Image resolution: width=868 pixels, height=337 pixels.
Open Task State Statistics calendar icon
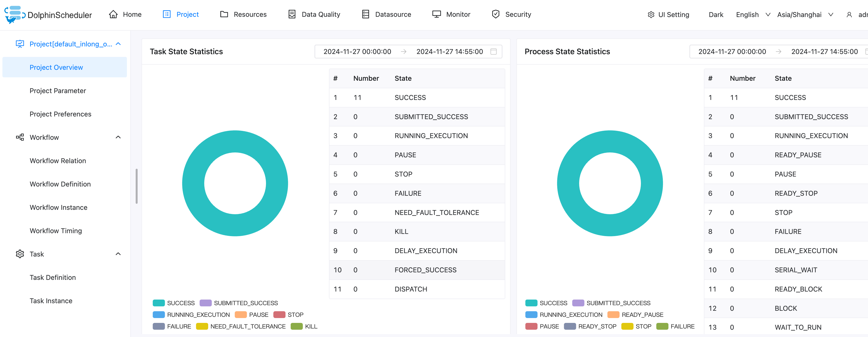493,52
